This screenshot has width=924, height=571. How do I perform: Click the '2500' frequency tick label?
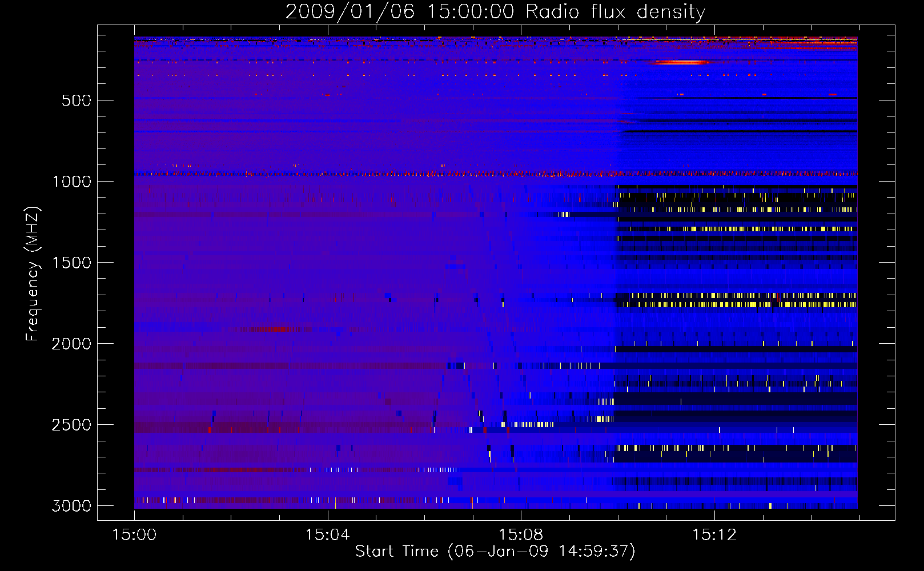coord(71,425)
